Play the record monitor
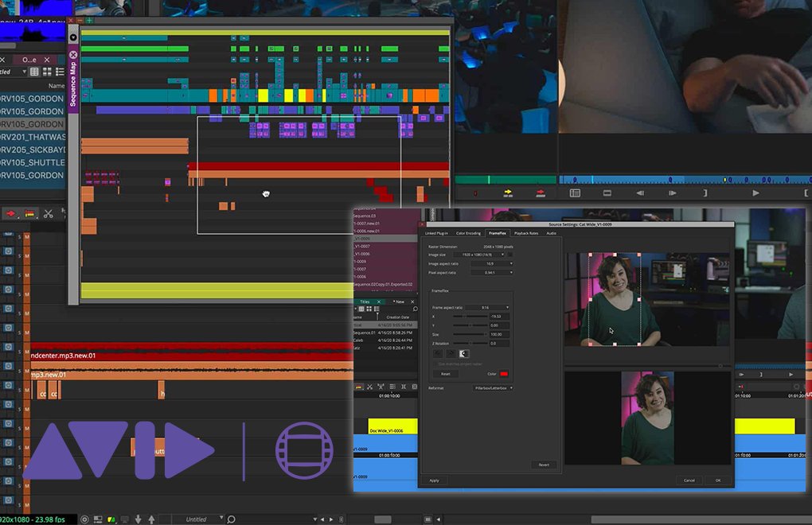 755,193
